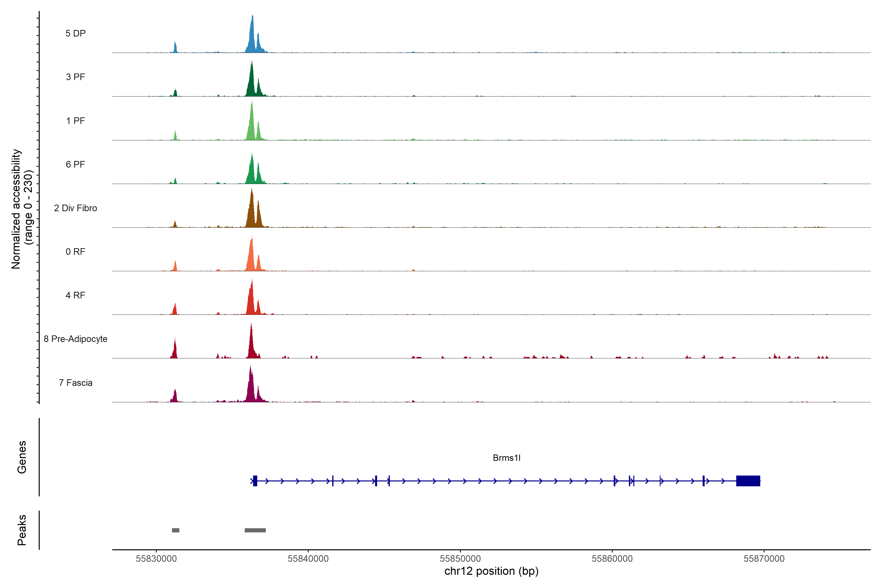The width and height of the screenshot is (882, 588).
Task: Click the 8 Pre-Adipocyte label
Action: click(75, 339)
